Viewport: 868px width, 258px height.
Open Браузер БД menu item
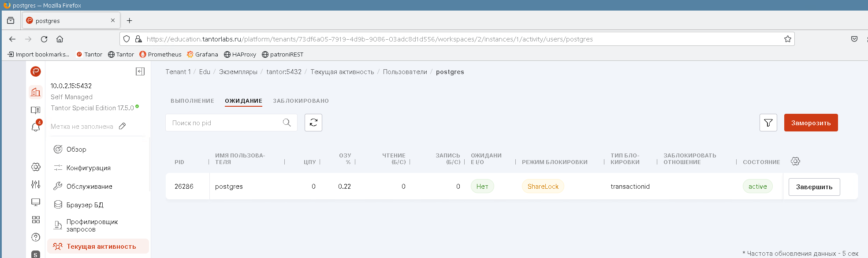click(x=85, y=205)
